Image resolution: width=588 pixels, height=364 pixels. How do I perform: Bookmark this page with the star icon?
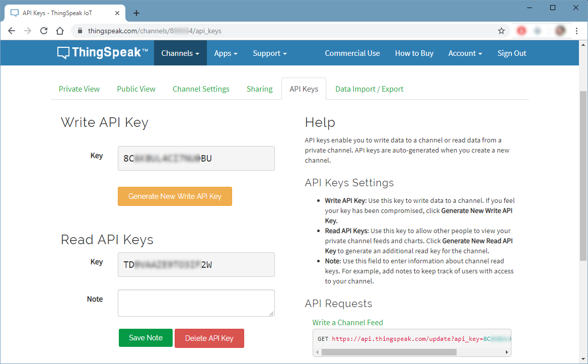(501, 31)
